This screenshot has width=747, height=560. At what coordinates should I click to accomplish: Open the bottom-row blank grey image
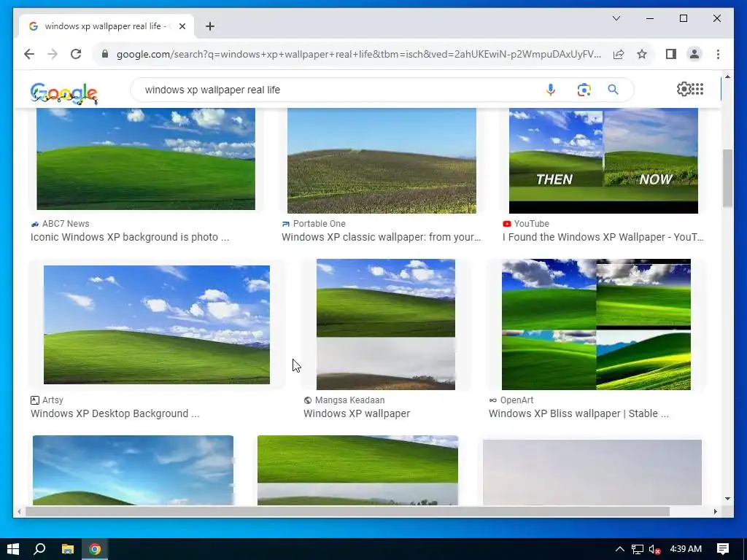click(x=592, y=472)
